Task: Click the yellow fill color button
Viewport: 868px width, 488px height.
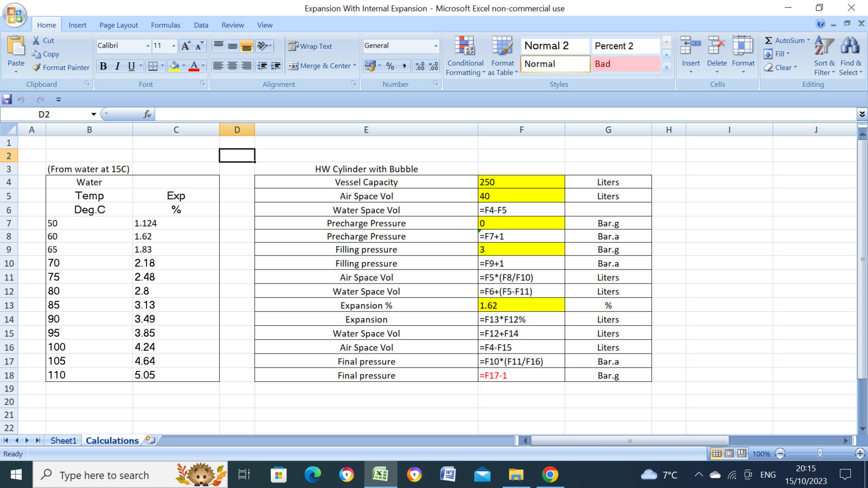Action: point(175,66)
